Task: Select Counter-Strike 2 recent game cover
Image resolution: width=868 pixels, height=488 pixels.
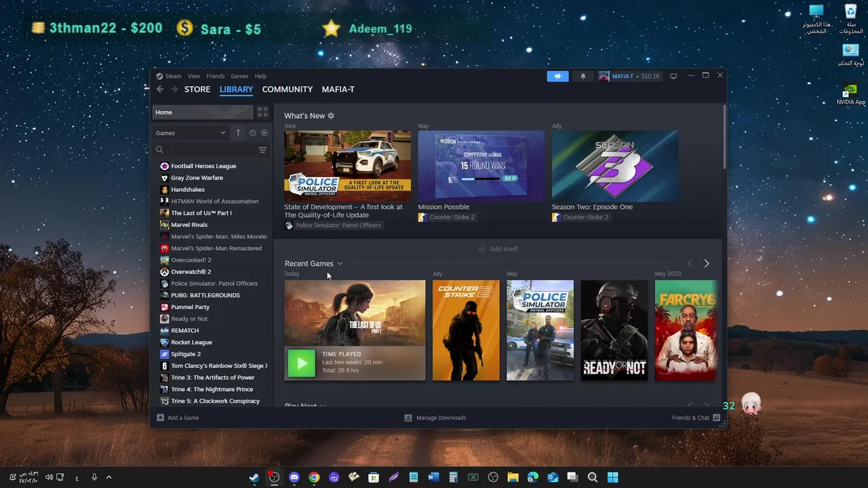Action: tap(466, 330)
